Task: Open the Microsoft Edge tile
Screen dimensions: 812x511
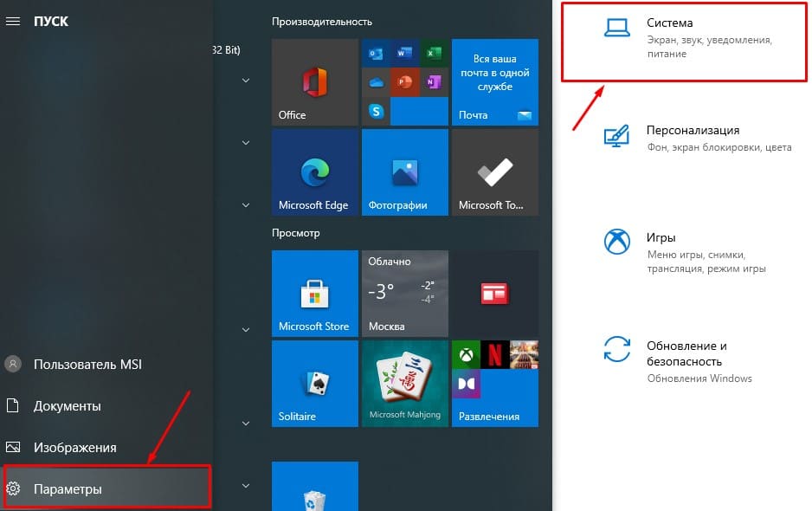Action: pos(314,171)
